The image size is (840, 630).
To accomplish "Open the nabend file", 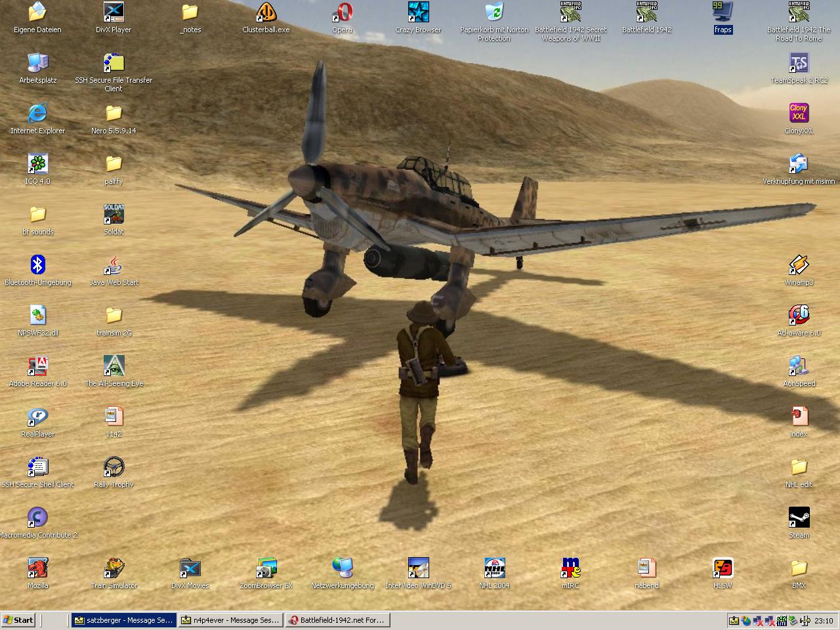I will pyautogui.click(x=646, y=574).
